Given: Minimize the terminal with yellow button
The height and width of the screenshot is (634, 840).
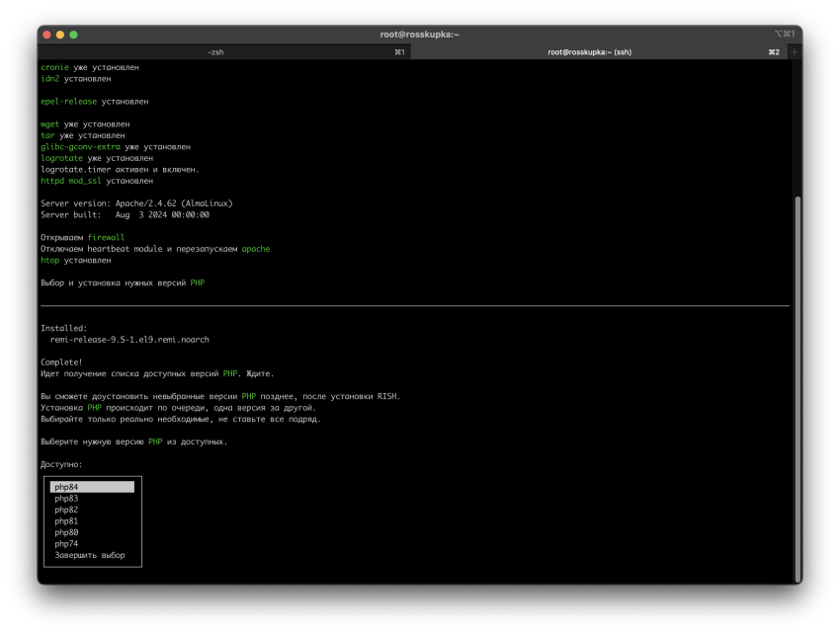Looking at the screenshot, I should coord(60,35).
